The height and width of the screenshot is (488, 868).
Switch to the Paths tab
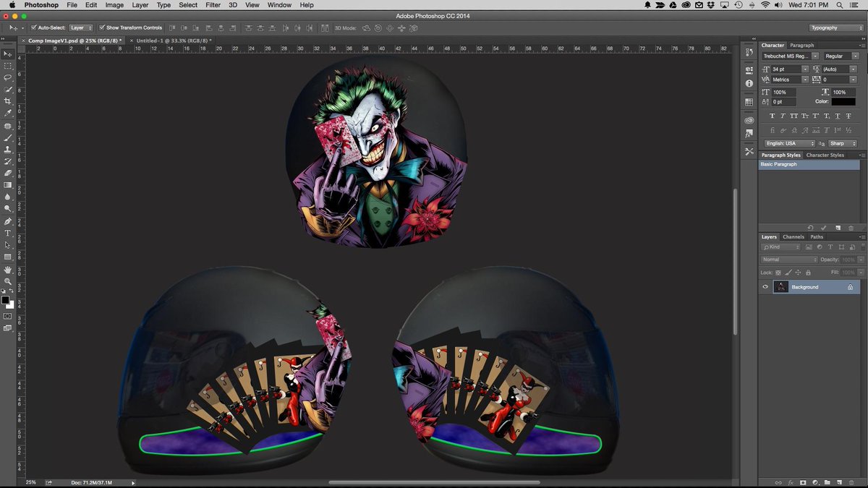[x=817, y=236]
